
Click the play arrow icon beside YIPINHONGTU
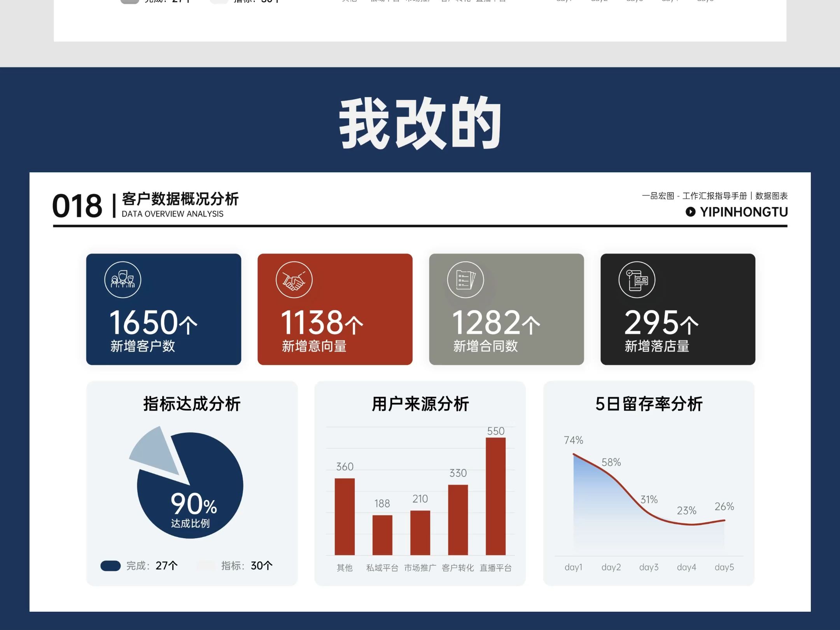pos(690,212)
